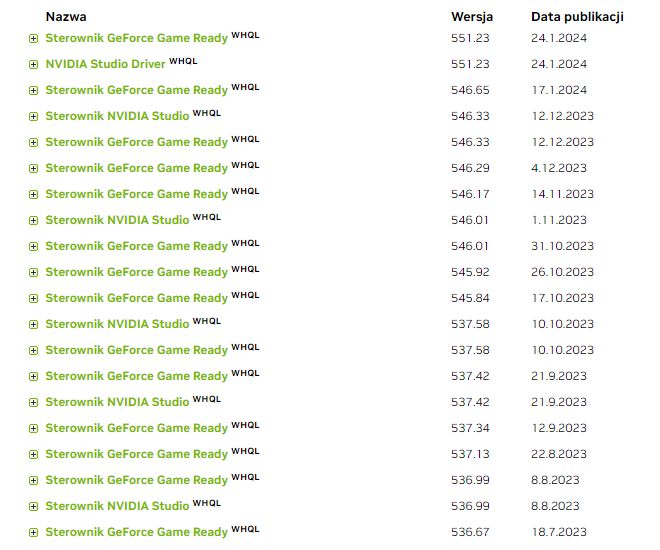Select version number 545.92

tap(470, 272)
